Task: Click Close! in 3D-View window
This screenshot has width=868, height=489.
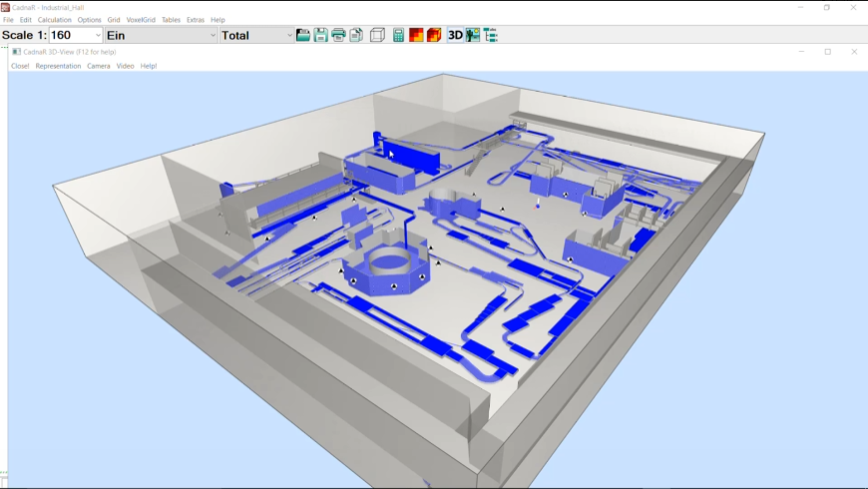Action: point(20,66)
